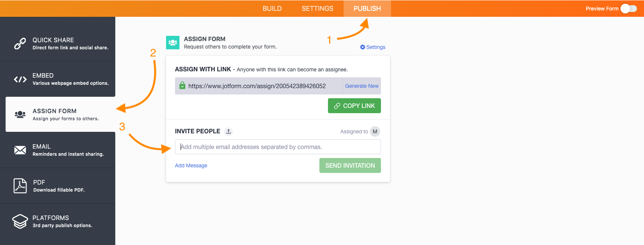The height and width of the screenshot is (245, 644).
Task: Click the 'ASSIGN WITH LINK' heading
Action: pyautogui.click(x=203, y=69)
